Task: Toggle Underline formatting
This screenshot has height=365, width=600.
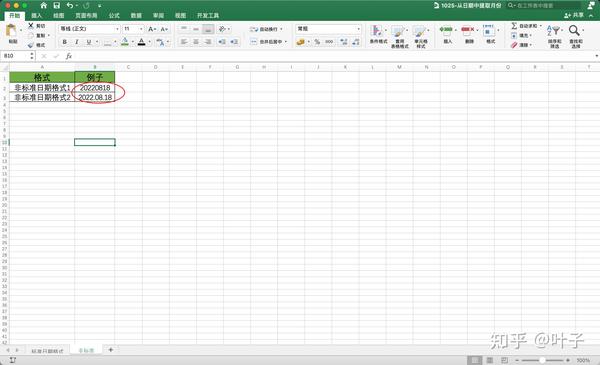Action: click(x=89, y=42)
